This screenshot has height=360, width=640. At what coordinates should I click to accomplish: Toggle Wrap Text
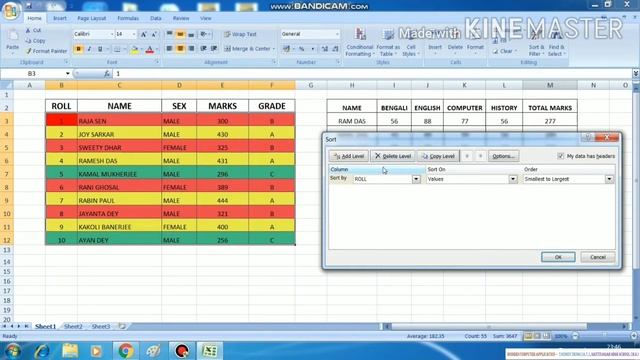pyautogui.click(x=240, y=34)
